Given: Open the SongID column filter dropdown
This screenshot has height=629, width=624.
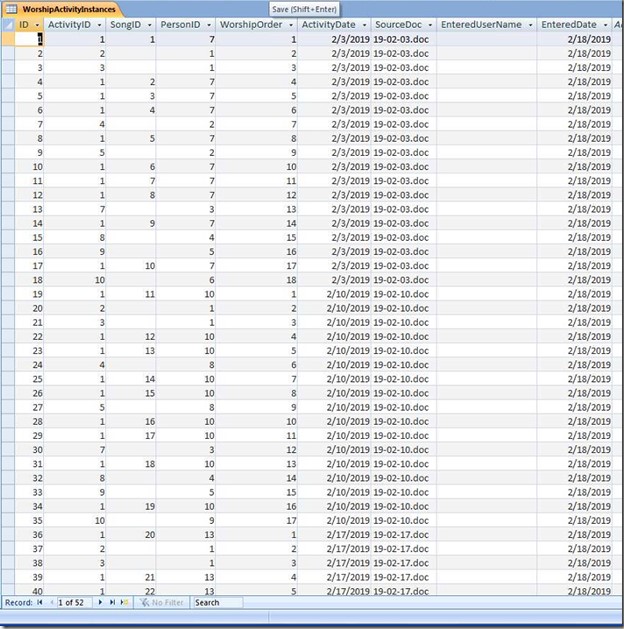Looking at the screenshot, I should tap(150, 25).
